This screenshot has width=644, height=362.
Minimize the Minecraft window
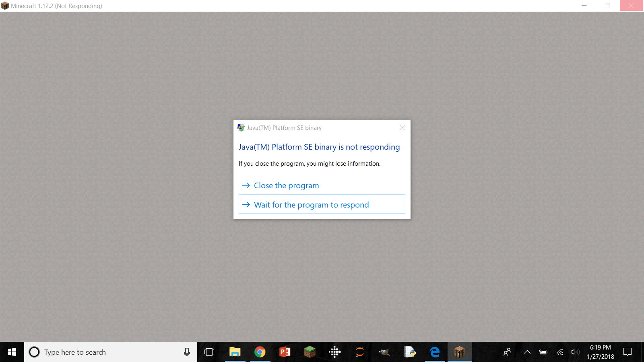(x=584, y=6)
